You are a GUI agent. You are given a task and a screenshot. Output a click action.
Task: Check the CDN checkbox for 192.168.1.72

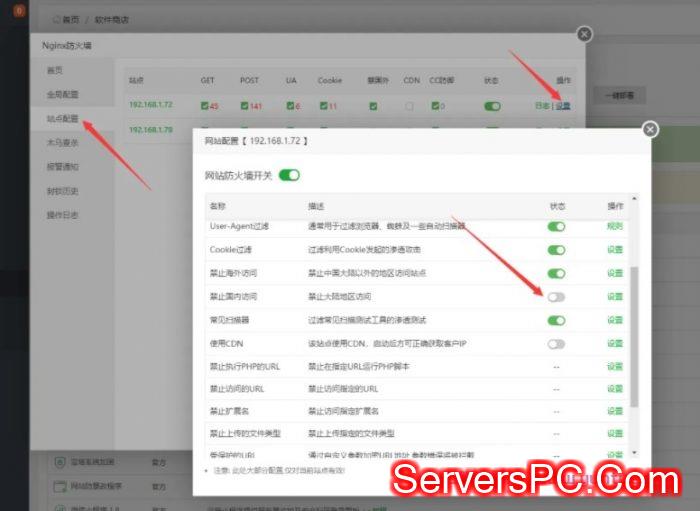409,105
